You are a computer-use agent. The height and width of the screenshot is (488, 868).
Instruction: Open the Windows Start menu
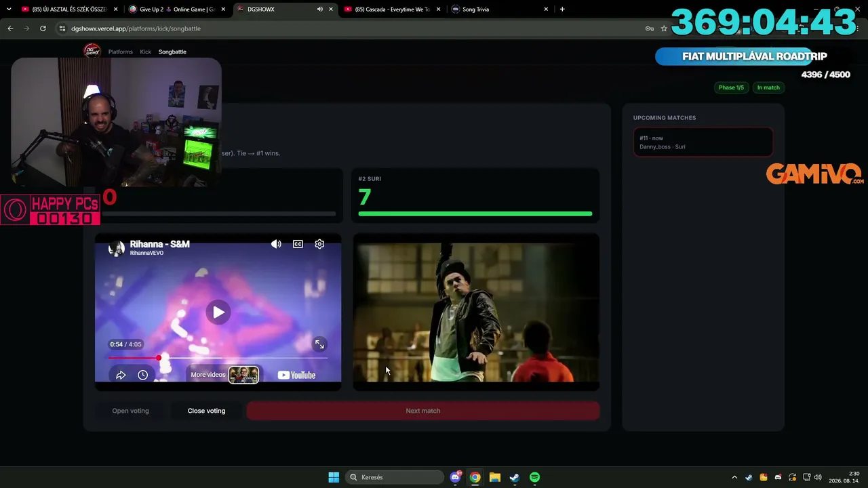334,477
